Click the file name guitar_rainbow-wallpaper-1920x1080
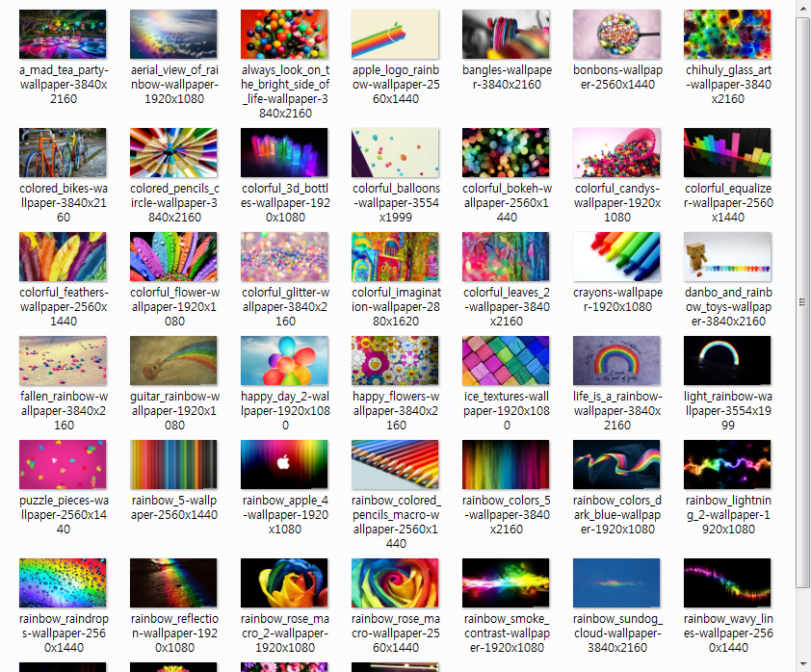This screenshot has height=672, width=811. pos(175,410)
